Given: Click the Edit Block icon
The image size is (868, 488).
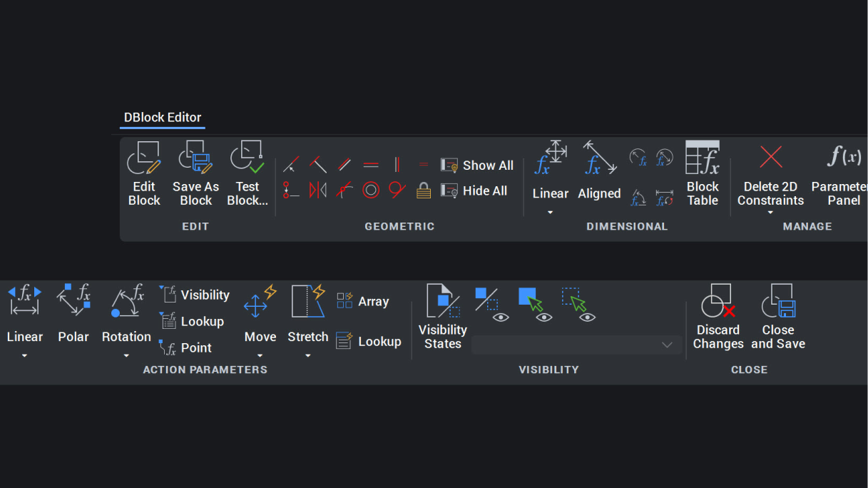Looking at the screenshot, I should [x=144, y=158].
